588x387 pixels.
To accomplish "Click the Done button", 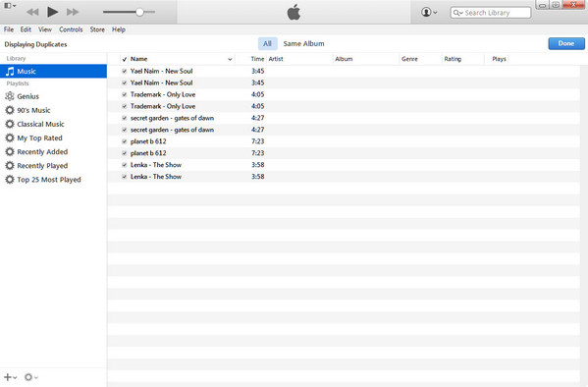I will 566,43.
